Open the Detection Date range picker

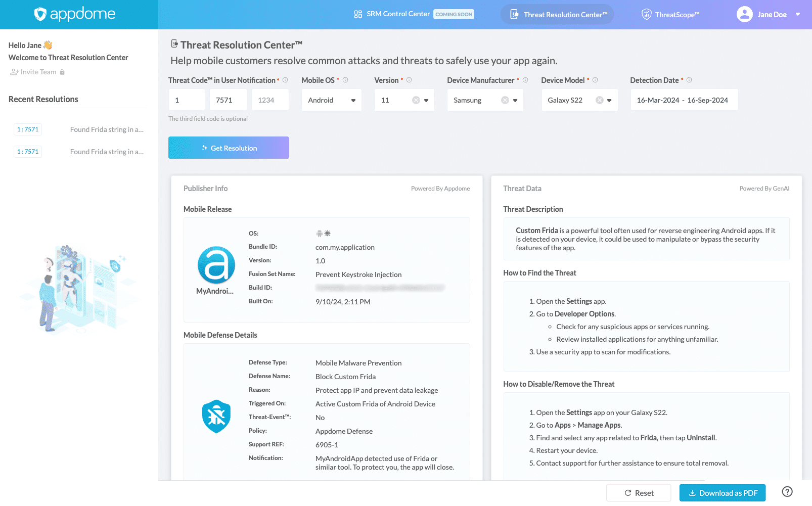[x=684, y=100]
